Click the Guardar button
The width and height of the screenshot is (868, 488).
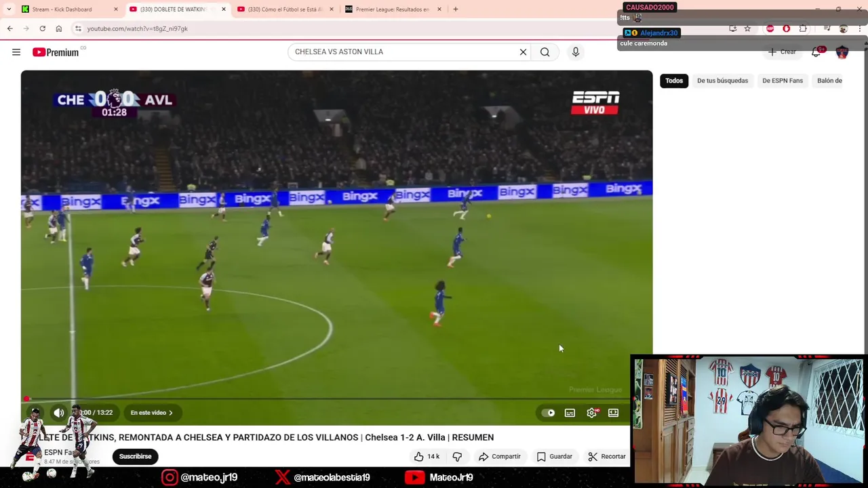pyautogui.click(x=555, y=457)
